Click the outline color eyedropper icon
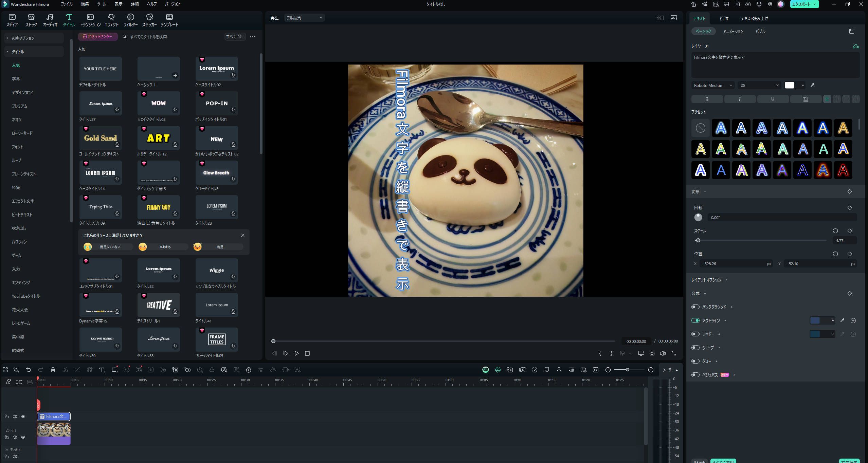Image resolution: width=868 pixels, height=463 pixels. click(x=842, y=320)
